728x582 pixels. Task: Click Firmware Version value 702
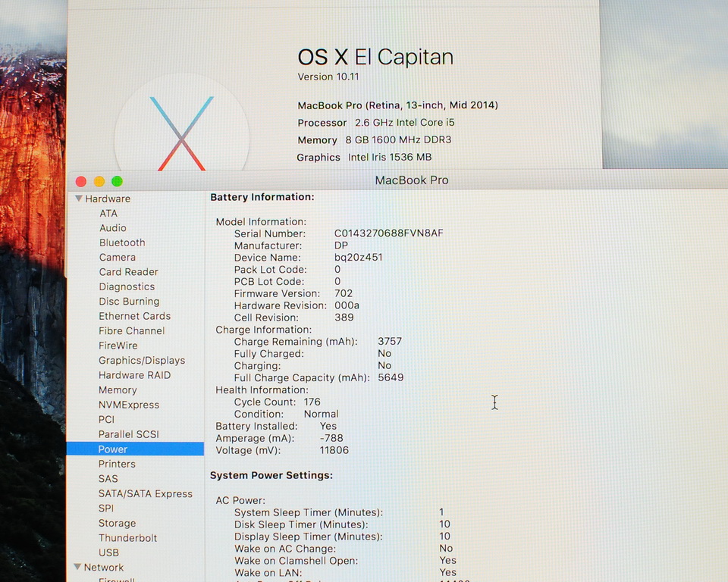[x=344, y=293]
